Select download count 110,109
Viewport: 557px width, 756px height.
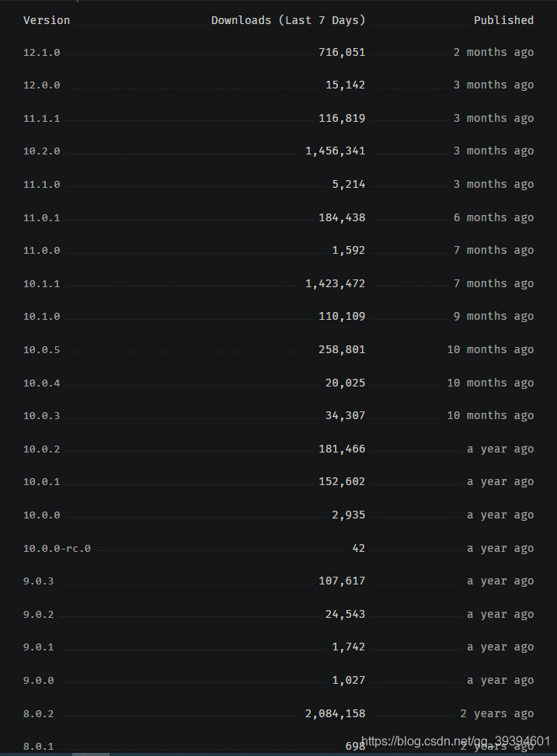coord(342,316)
